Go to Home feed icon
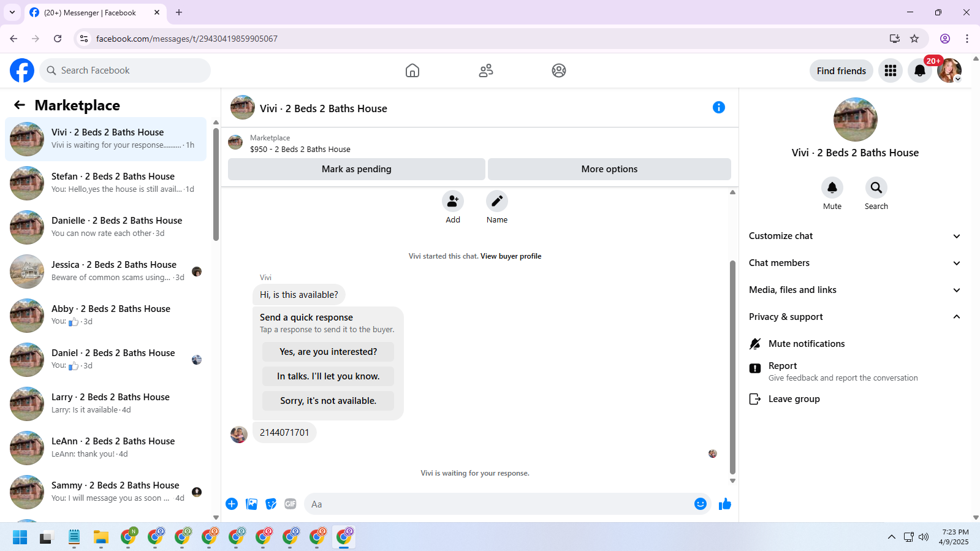This screenshot has height=551, width=980. pyautogui.click(x=412, y=70)
